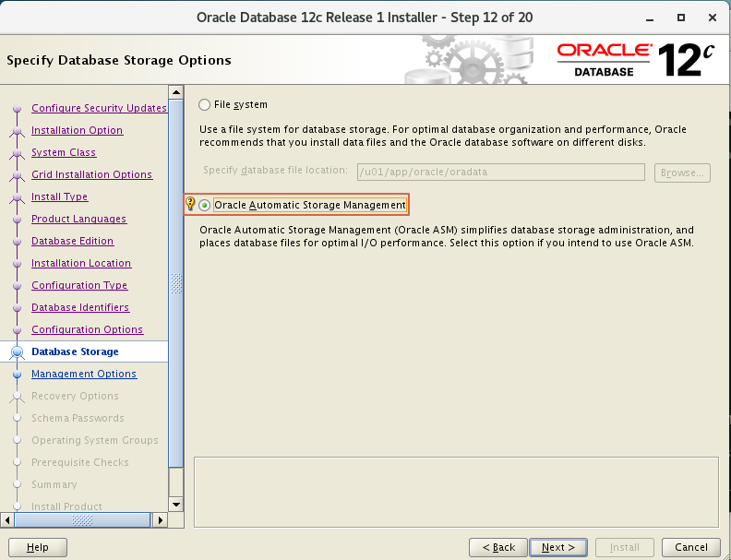The height and width of the screenshot is (560, 731).
Task: Open the Product Languages step
Action: pyautogui.click(x=78, y=219)
